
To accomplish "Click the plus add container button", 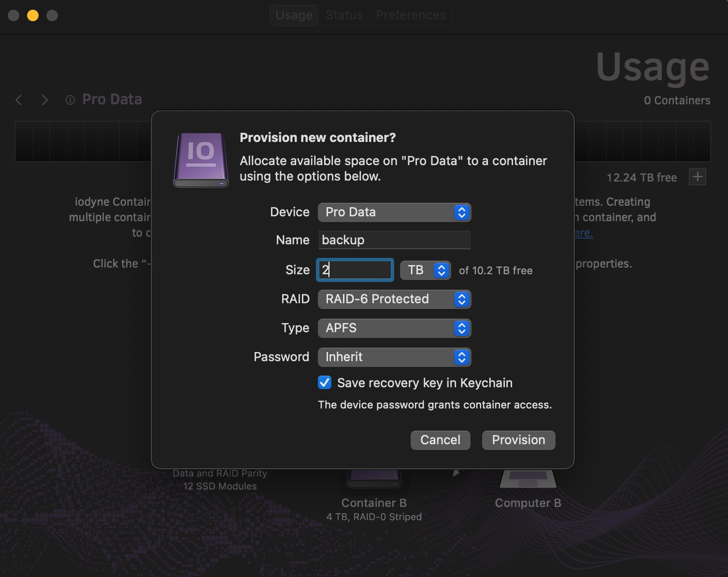I will (697, 177).
